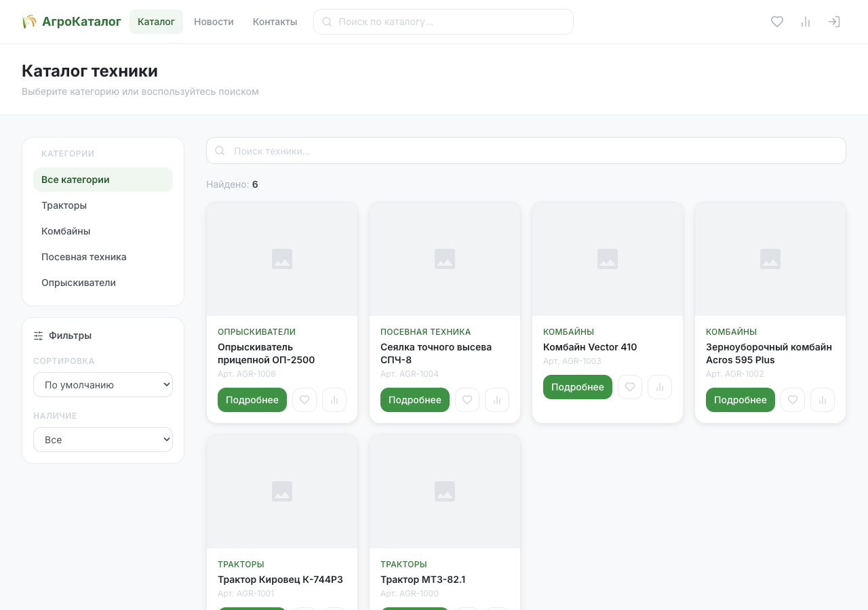This screenshot has height=610, width=868.
Task: Add Опрыскиватель прицепной ОП-2500 to comparison
Action: click(x=334, y=400)
